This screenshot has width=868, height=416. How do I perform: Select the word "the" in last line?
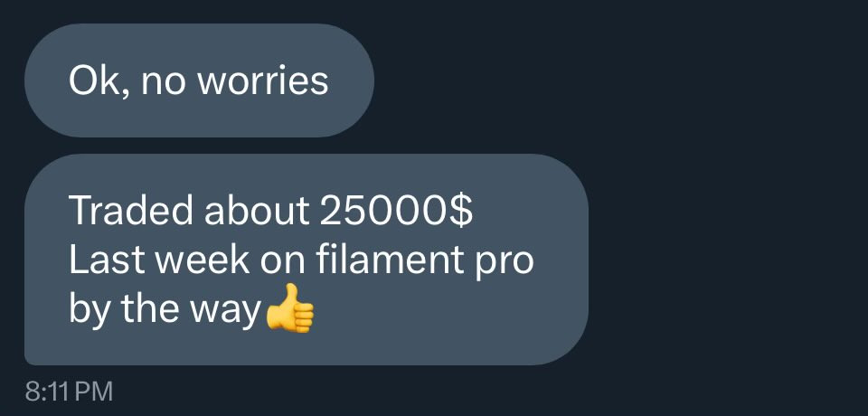pos(151,308)
